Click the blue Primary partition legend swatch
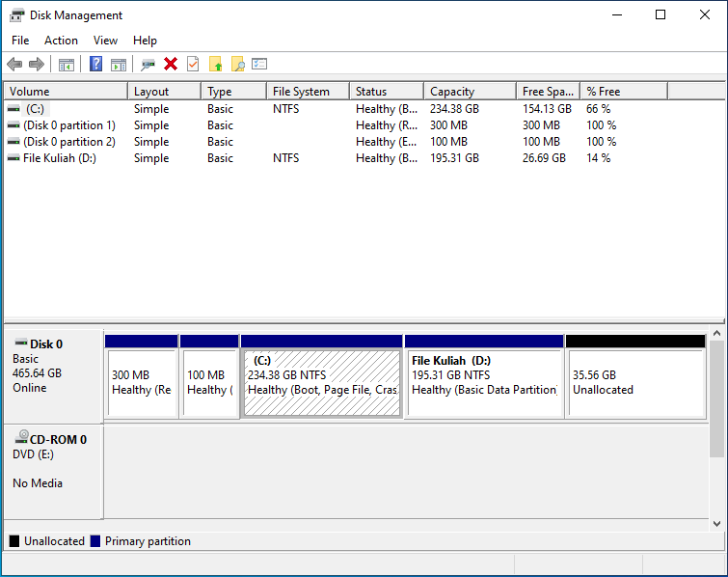The height and width of the screenshot is (577, 728). point(94,542)
